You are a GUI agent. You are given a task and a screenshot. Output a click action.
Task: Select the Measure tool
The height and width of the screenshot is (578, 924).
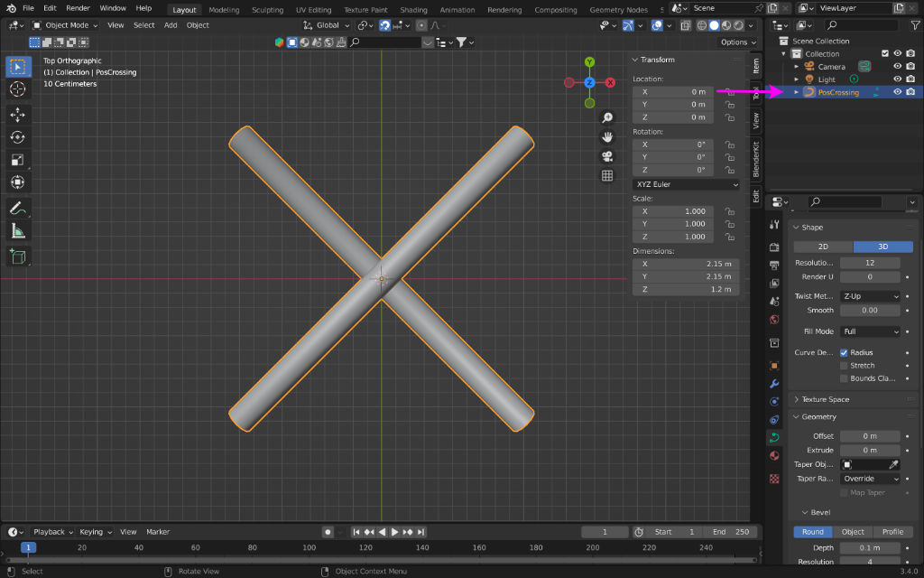click(x=18, y=230)
